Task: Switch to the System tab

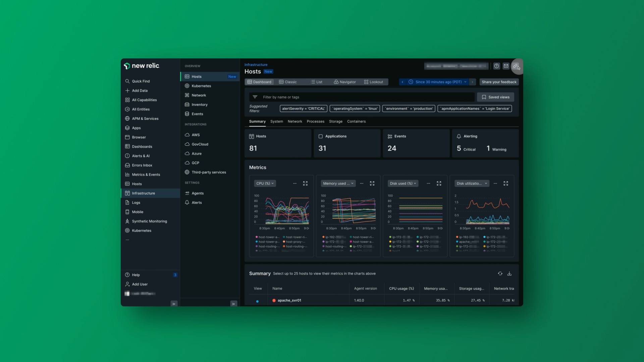Action: (276, 122)
